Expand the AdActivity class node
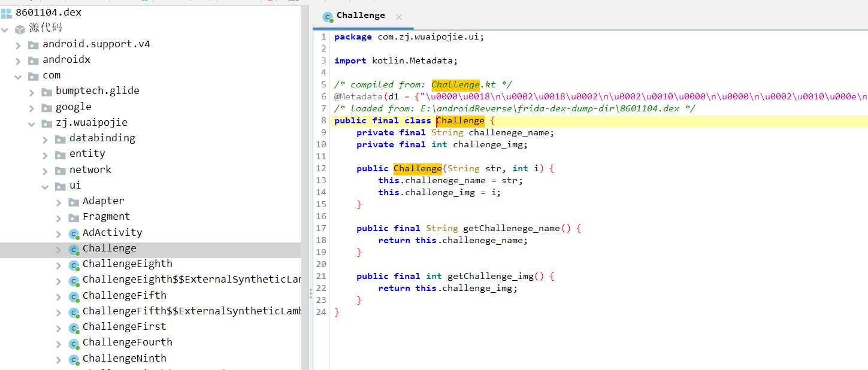The width and height of the screenshot is (868, 370). [x=59, y=233]
